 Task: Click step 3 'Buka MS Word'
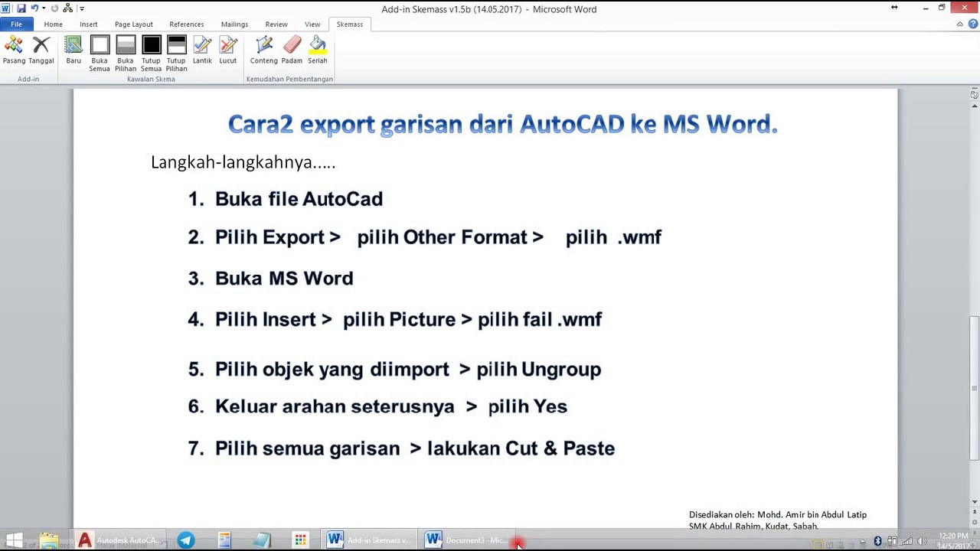pyautogui.click(x=284, y=279)
